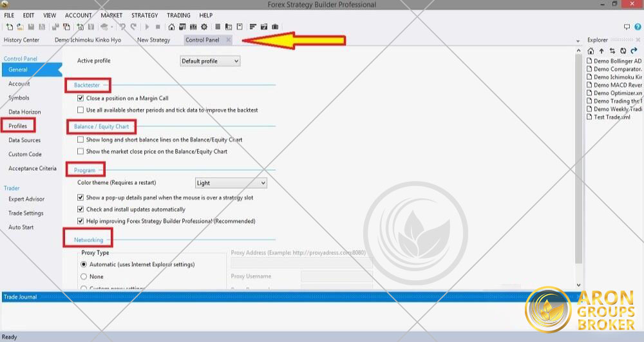Select Demo MACD Rever file in Explorer
This screenshot has height=342, width=644.
coord(614,85)
